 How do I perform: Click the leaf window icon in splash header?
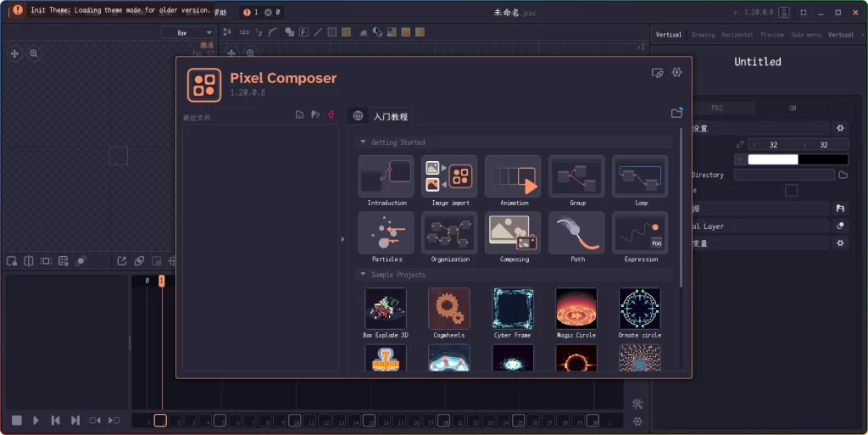click(657, 73)
